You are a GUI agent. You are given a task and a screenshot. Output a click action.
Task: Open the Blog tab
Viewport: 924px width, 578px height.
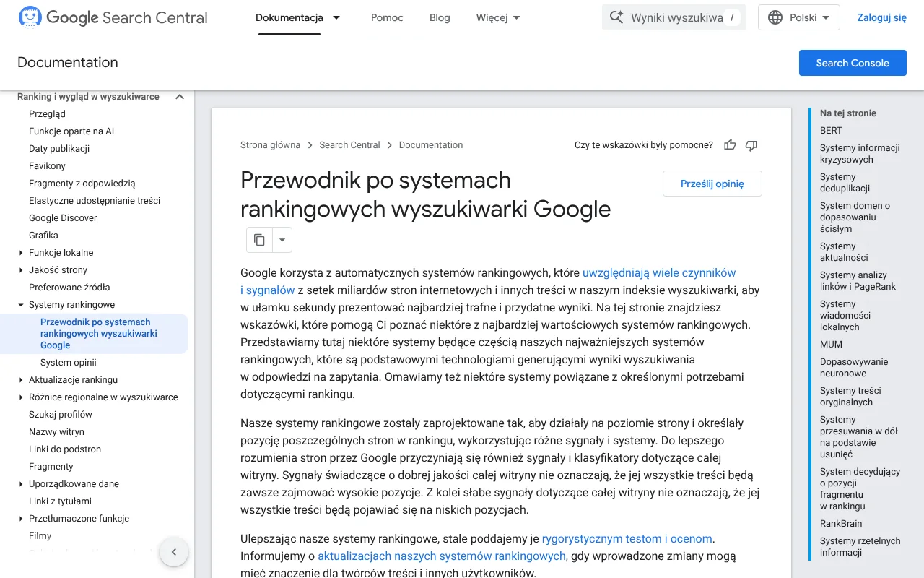440,17
